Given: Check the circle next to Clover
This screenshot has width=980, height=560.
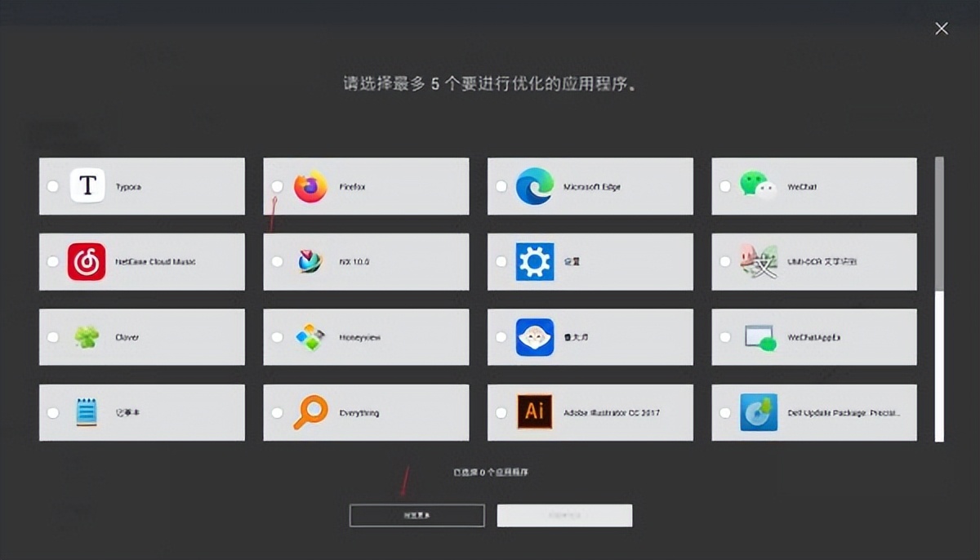Looking at the screenshot, I should coord(53,336).
